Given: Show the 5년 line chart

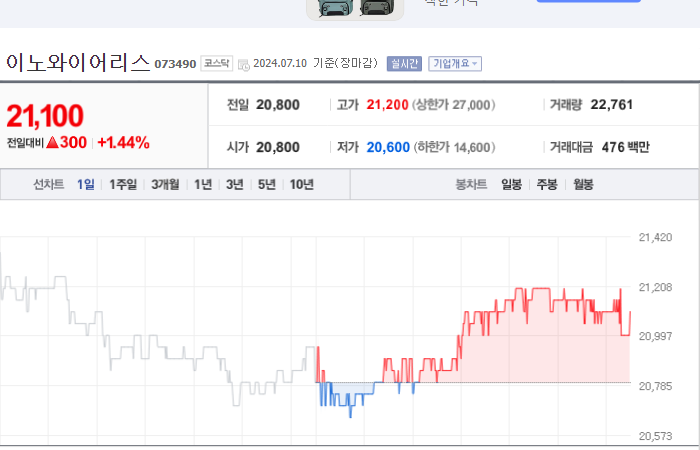Looking at the screenshot, I should pyautogui.click(x=267, y=184).
